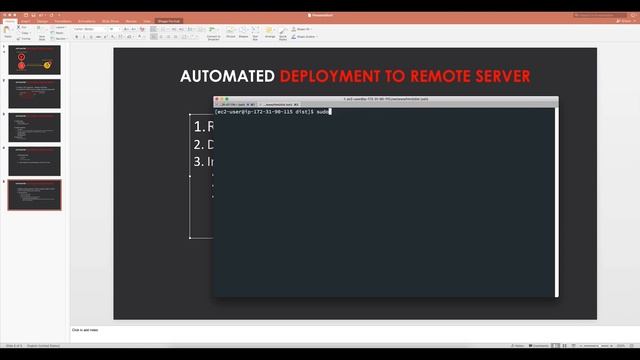Open the font size combo box
Image resolution: width=640 pixels, height=360 pixels.
114,29
